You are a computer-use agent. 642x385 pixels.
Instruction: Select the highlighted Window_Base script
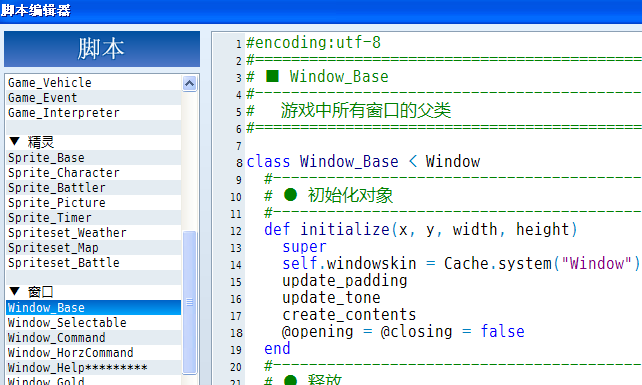[x=94, y=308]
